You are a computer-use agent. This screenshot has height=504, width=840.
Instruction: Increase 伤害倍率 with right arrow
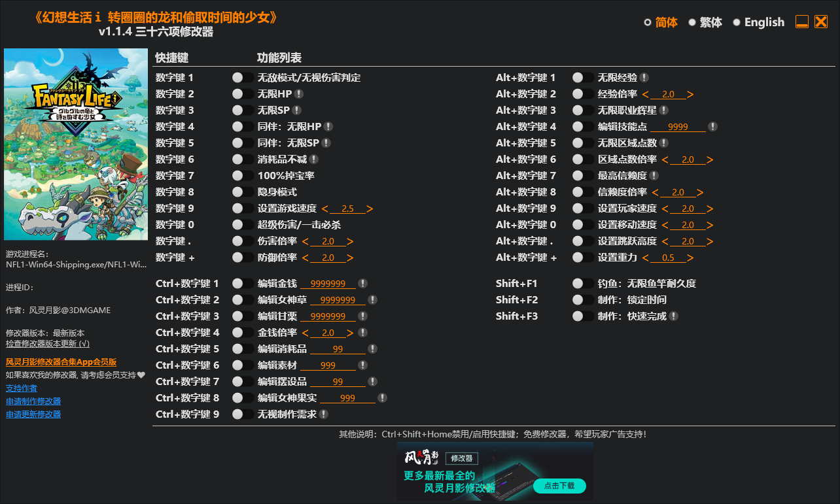click(350, 242)
